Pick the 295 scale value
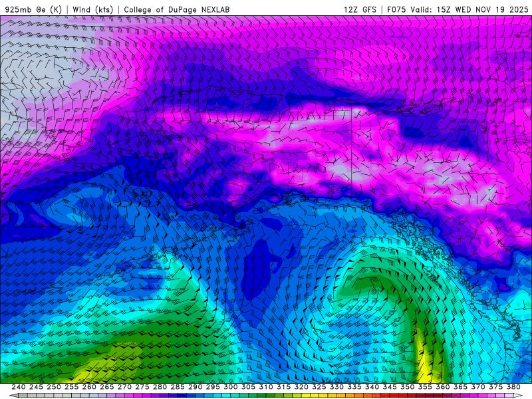 click(x=213, y=387)
